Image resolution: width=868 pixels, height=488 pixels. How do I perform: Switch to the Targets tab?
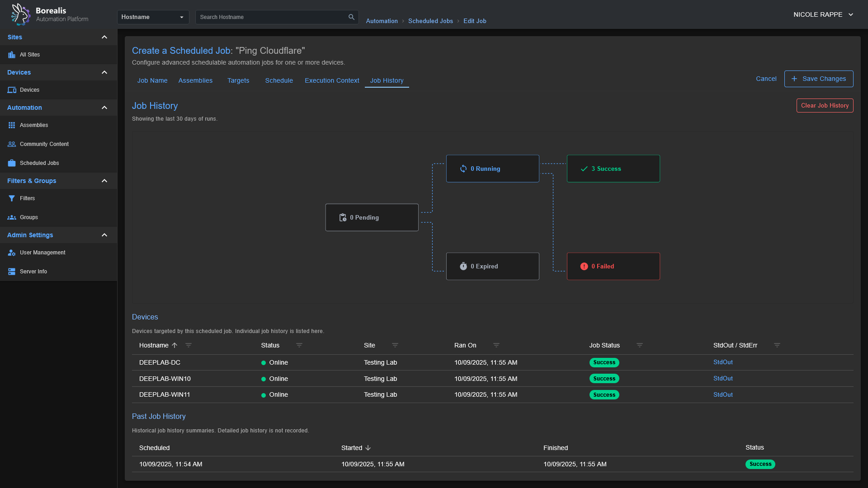tap(238, 80)
